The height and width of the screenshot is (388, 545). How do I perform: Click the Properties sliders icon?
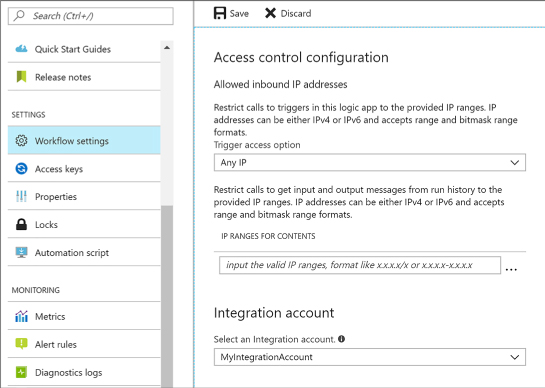coord(21,196)
